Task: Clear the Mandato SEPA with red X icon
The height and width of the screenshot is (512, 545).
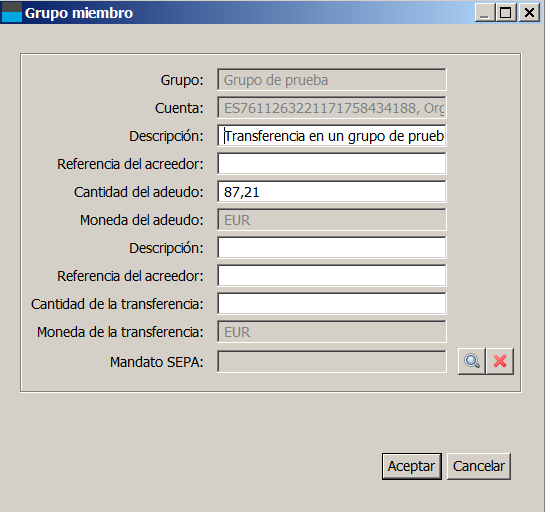Action: (x=500, y=361)
